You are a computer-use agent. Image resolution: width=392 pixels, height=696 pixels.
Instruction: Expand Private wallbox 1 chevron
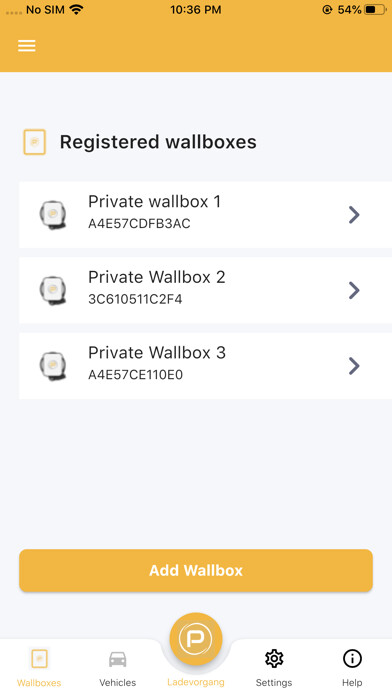[354, 215]
